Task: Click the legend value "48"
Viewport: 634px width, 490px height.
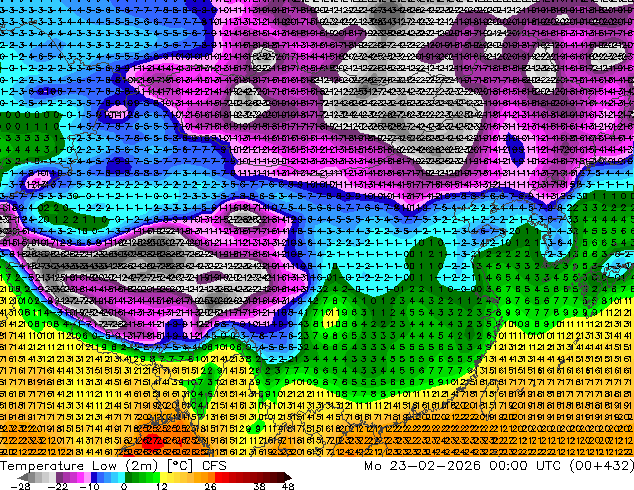Action: [x=288, y=486]
